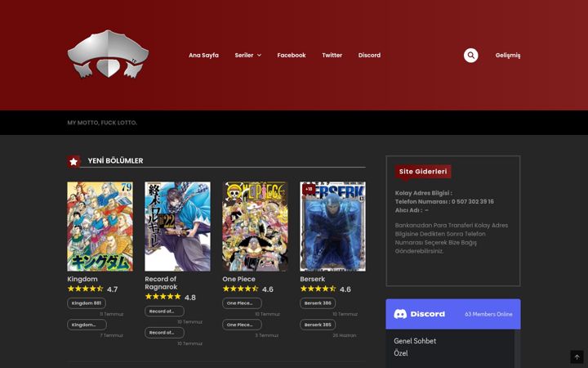Viewport: 588px width, 368px height.
Task: Click the 26 Haziran date under Berserk
Action: (x=345, y=335)
